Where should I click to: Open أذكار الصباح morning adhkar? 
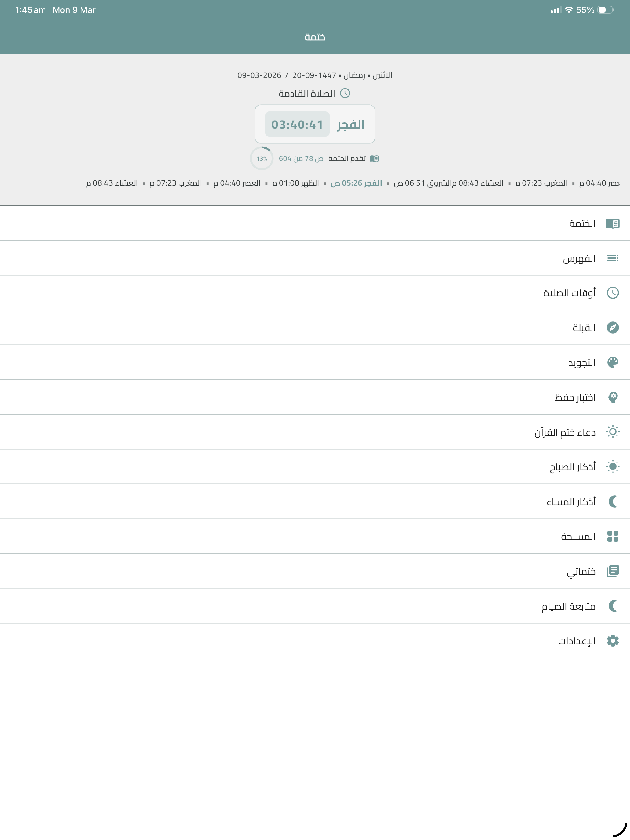click(315, 467)
